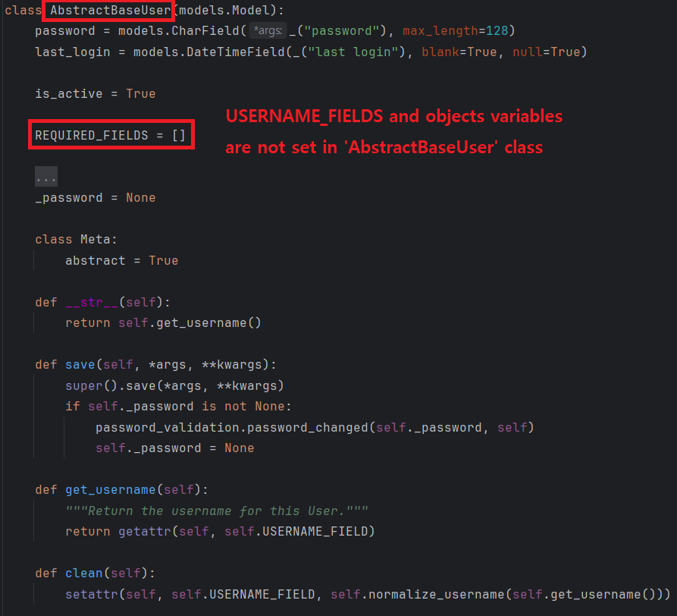Viewport: 677px width, 616px height.
Task: Expand the folded code ellipsis block
Action: tap(45, 177)
